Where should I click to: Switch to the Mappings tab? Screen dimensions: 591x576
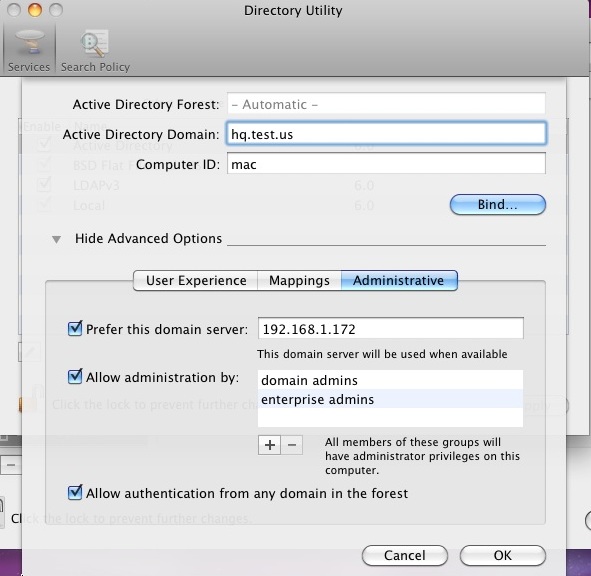point(299,280)
